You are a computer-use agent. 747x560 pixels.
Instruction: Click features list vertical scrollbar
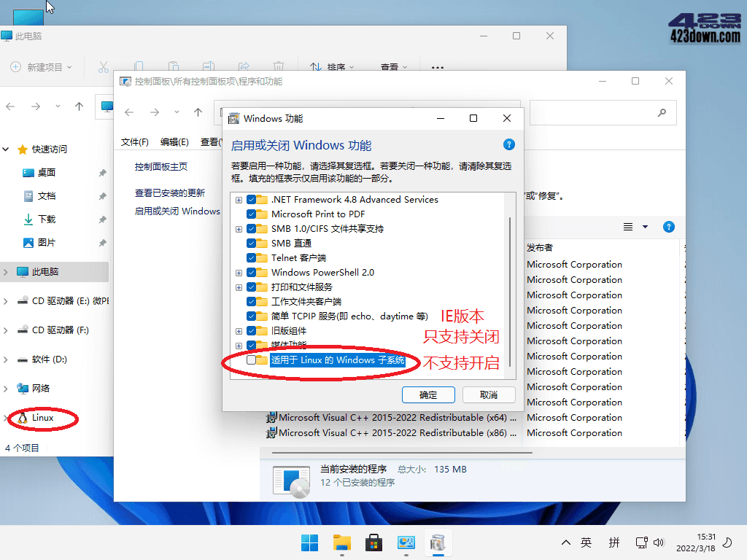pyautogui.click(x=510, y=292)
